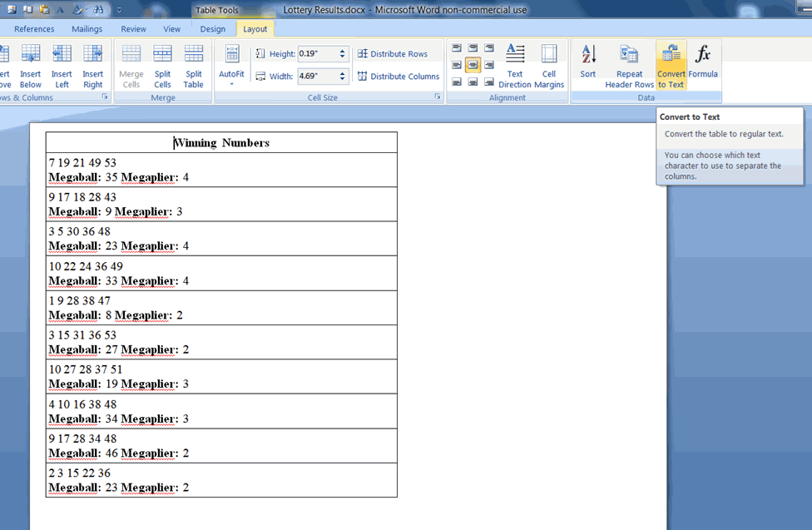
Task: Select Align Top Left alignment icon
Action: click(456, 48)
